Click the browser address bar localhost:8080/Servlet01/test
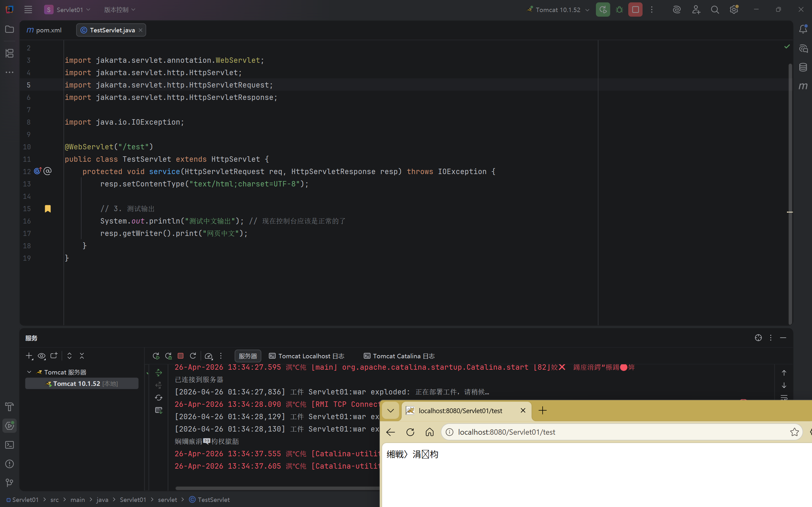The height and width of the screenshot is (507, 812). point(506,432)
